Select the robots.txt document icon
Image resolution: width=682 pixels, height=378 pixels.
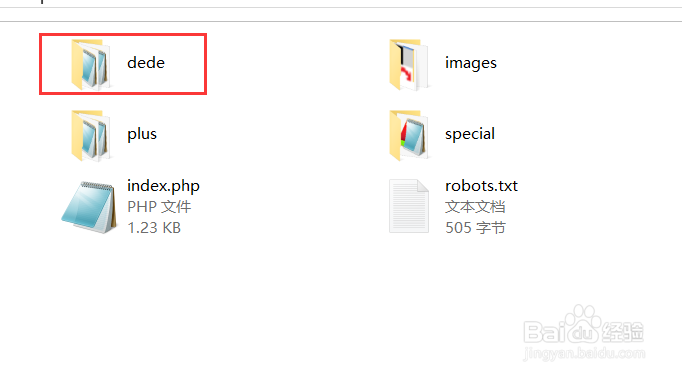(x=409, y=206)
